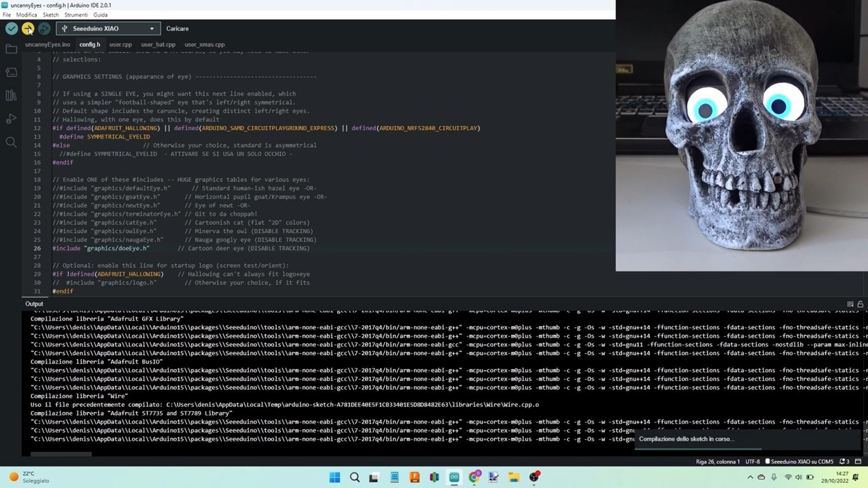This screenshot has width=868, height=488.
Task: Open the orange F app taskbar icon
Action: tap(414, 477)
